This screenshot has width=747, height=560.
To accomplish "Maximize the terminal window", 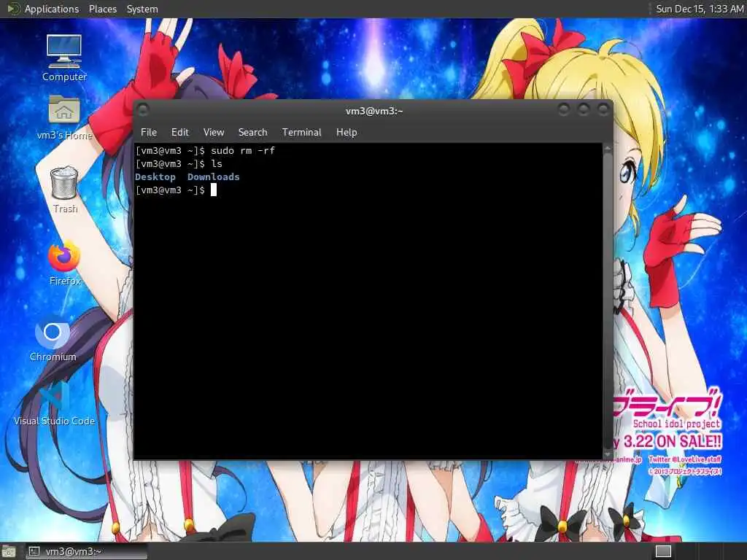I will click(584, 109).
